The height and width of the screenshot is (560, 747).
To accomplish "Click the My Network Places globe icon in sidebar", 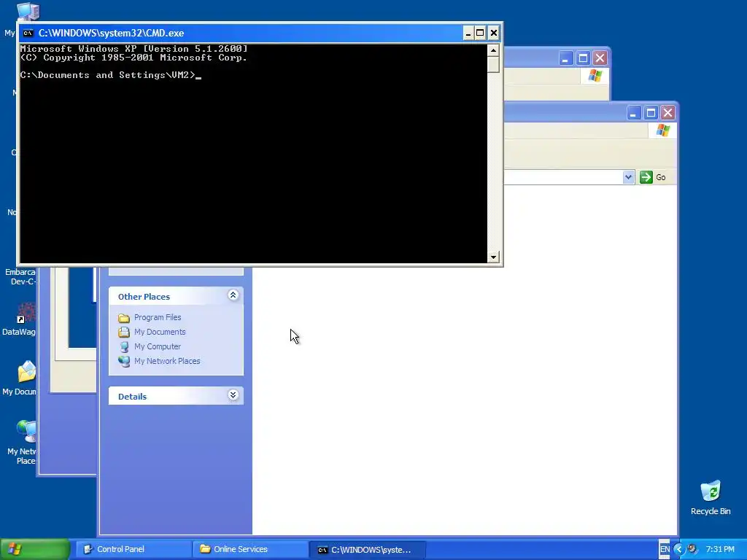I will [x=124, y=362].
